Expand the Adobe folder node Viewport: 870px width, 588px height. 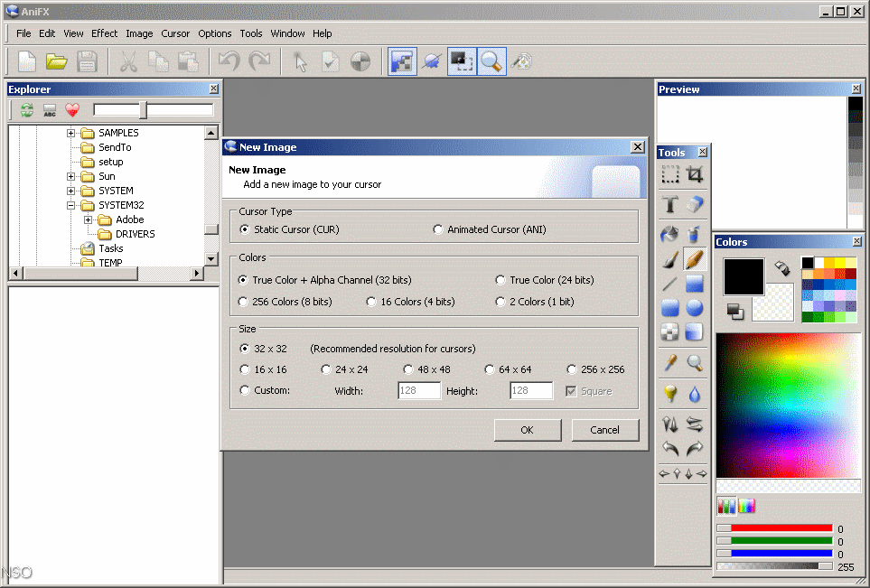89,219
